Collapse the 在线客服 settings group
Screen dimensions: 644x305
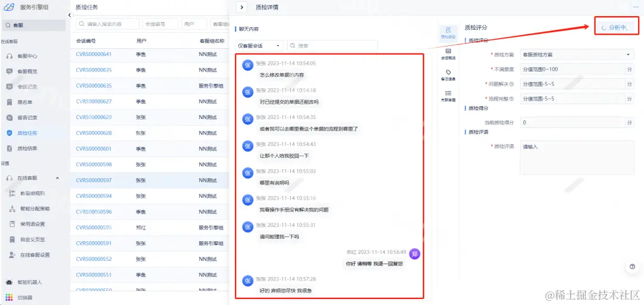[57, 178]
